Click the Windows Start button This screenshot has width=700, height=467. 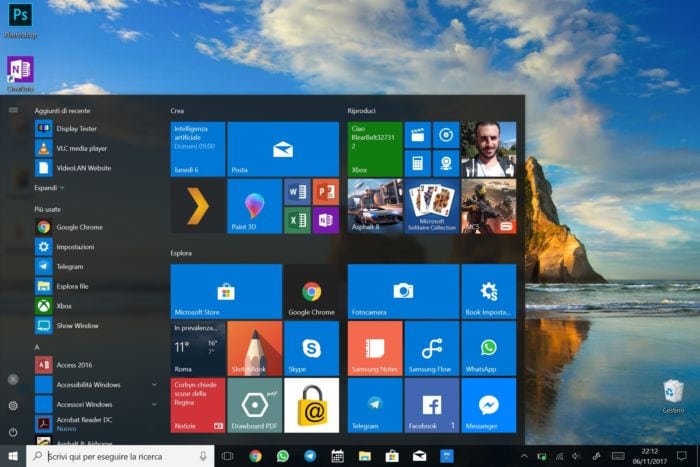(13, 456)
